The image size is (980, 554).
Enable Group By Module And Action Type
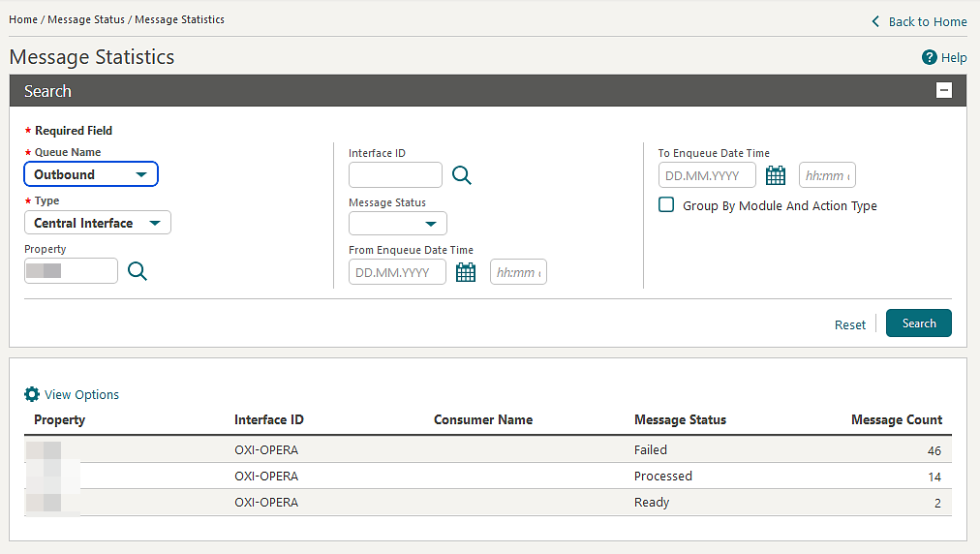coord(666,205)
